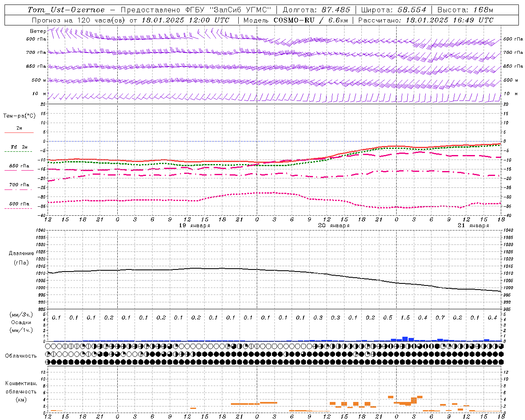Image resolution: width=525 pixels, height=420 pixels.
Task: Click the tallest blue precipitation bar
Action: [x=405, y=339]
